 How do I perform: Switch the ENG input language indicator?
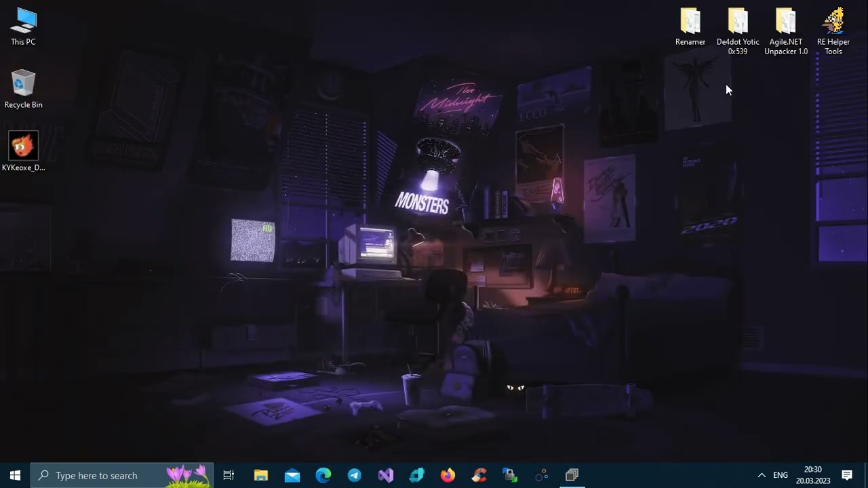coord(781,475)
